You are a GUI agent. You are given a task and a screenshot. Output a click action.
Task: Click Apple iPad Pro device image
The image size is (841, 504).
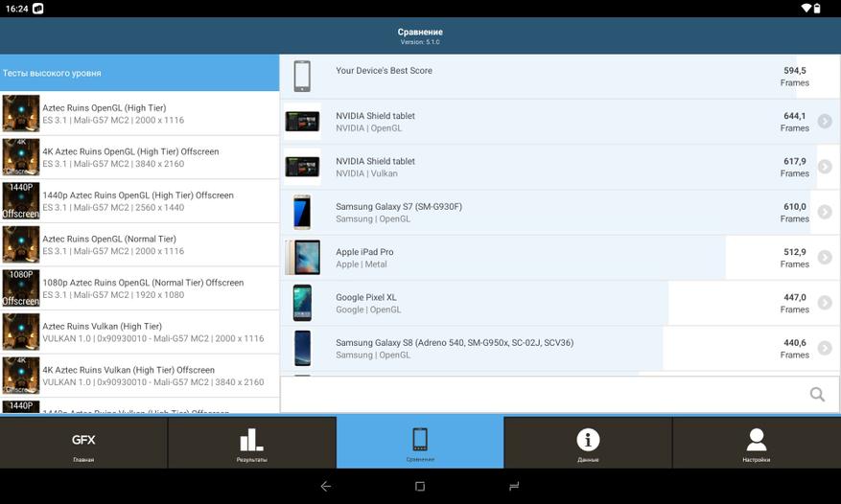(x=303, y=258)
